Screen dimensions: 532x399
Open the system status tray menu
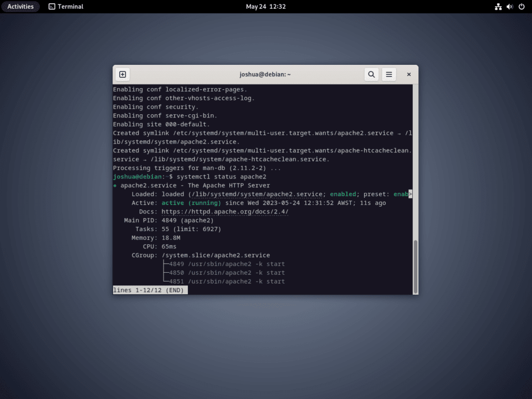pyautogui.click(x=509, y=7)
